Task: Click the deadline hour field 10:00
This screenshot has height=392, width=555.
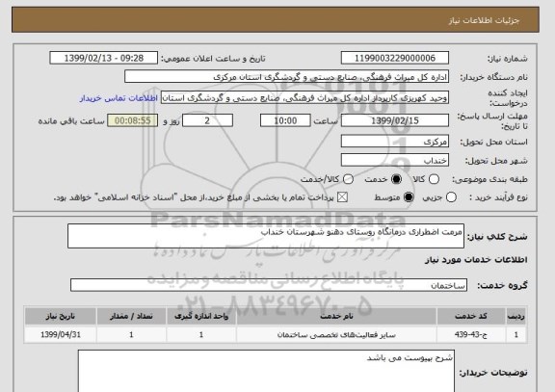Action: pyautogui.click(x=285, y=120)
